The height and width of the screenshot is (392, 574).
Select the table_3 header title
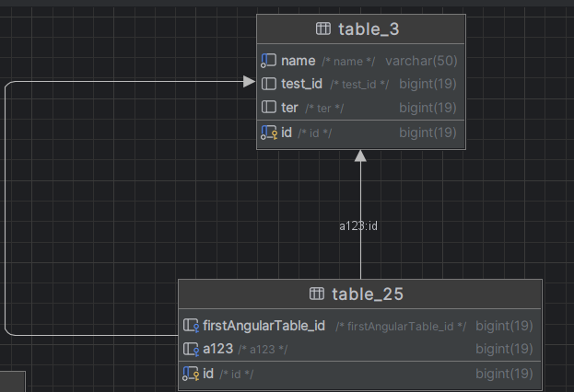(x=369, y=29)
